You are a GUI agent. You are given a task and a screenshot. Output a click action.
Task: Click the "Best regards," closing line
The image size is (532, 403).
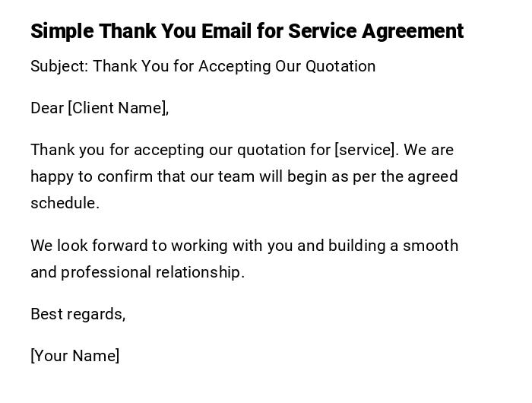click(78, 314)
